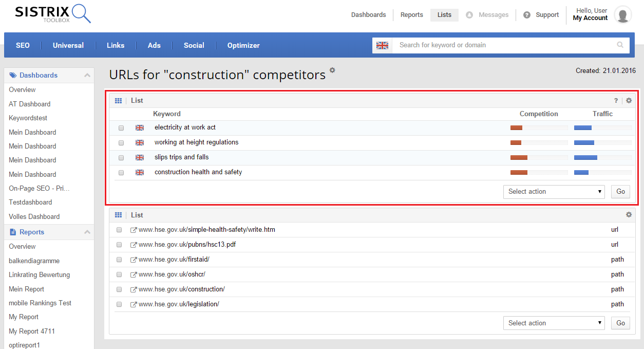Image resolution: width=644 pixels, height=349 pixels.
Task: Go to Dashboards in top navigation
Action: click(368, 15)
